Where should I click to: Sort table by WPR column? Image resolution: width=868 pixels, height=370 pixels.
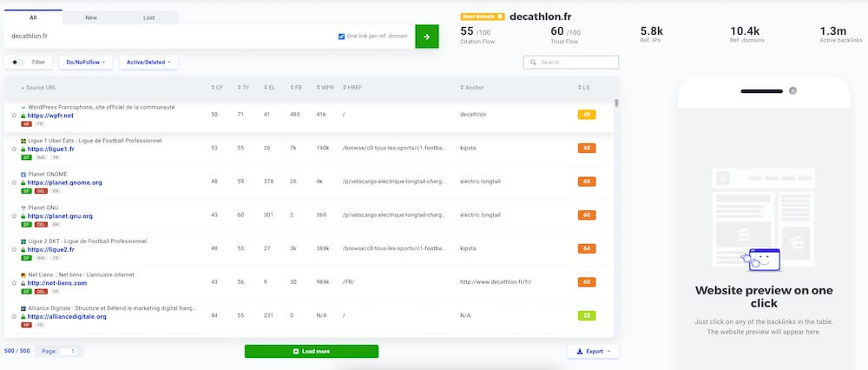pos(324,88)
